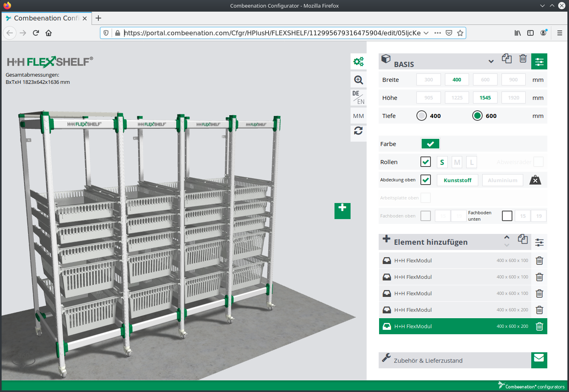This screenshot has width=569, height=392.
Task: Move element up with the up chevron
Action: [x=507, y=237]
